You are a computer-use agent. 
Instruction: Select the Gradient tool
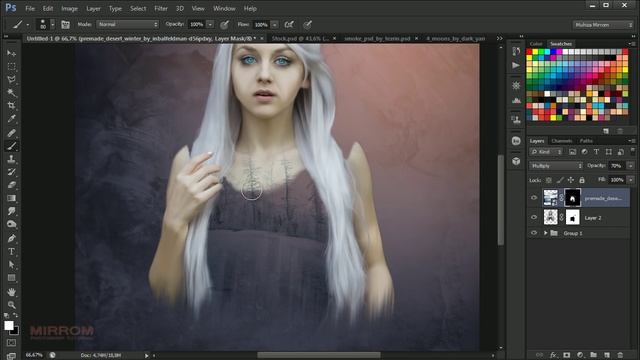(x=11, y=198)
